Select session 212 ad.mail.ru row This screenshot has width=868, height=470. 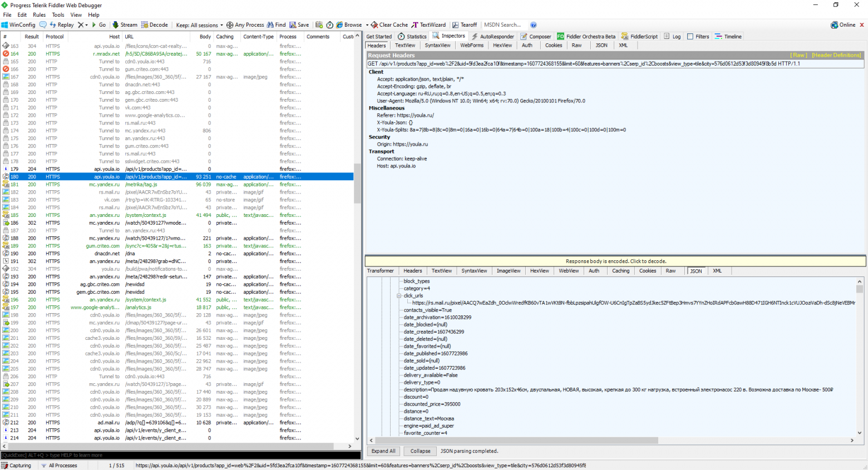[x=177, y=423]
